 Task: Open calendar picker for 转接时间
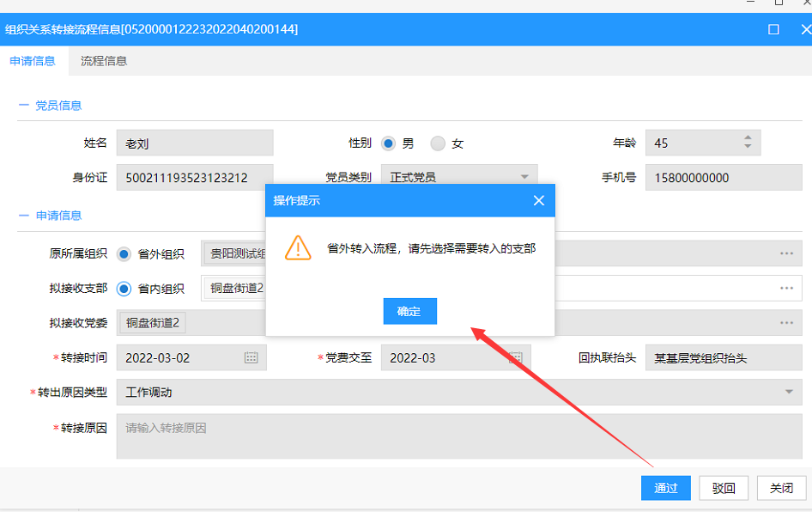pyautogui.click(x=251, y=358)
